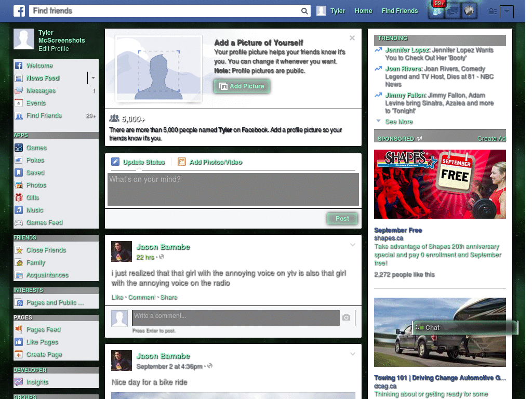Select the Update Status tab
Viewport: 532px width, 399px height.
click(138, 162)
